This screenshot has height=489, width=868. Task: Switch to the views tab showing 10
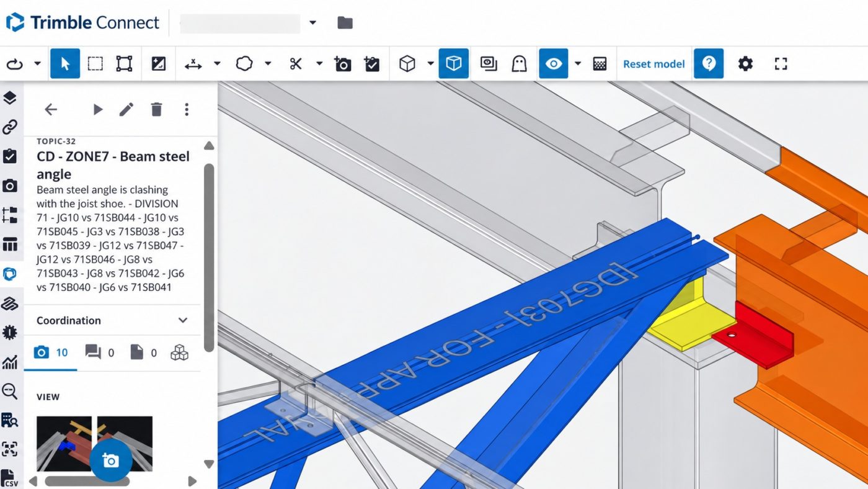tap(51, 353)
